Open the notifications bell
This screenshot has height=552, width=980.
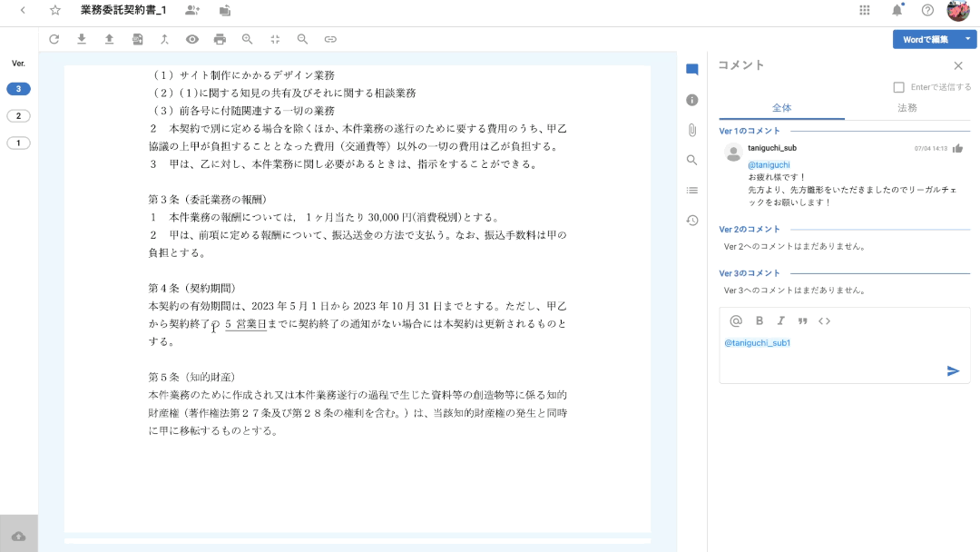[897, 11]
